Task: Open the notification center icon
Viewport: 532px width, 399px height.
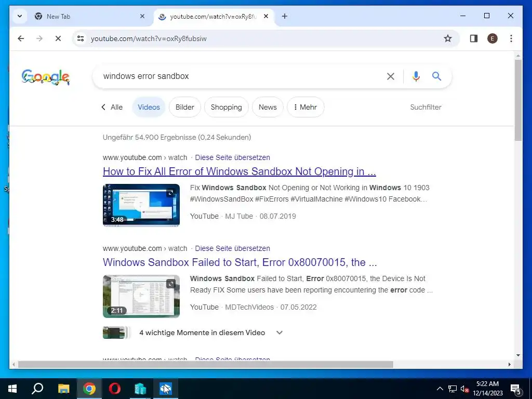Action: (x=516, y=389)
